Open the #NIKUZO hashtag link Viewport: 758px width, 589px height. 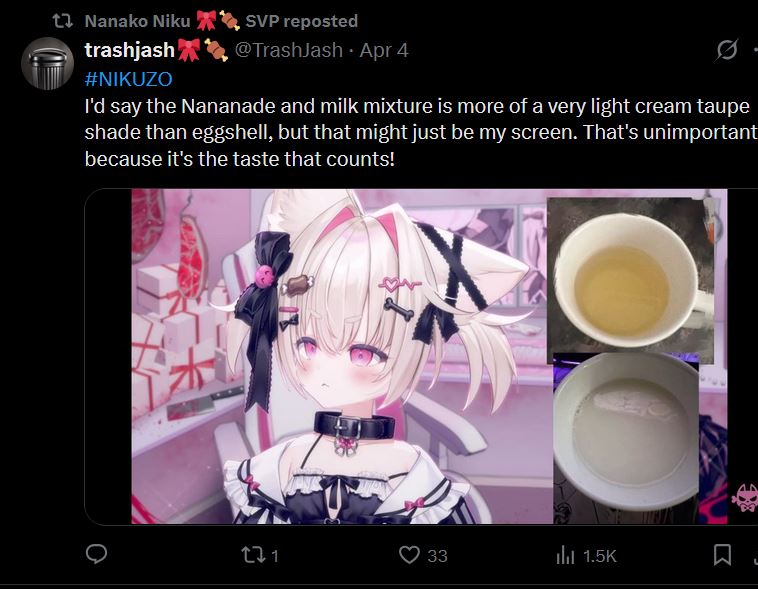129,79
